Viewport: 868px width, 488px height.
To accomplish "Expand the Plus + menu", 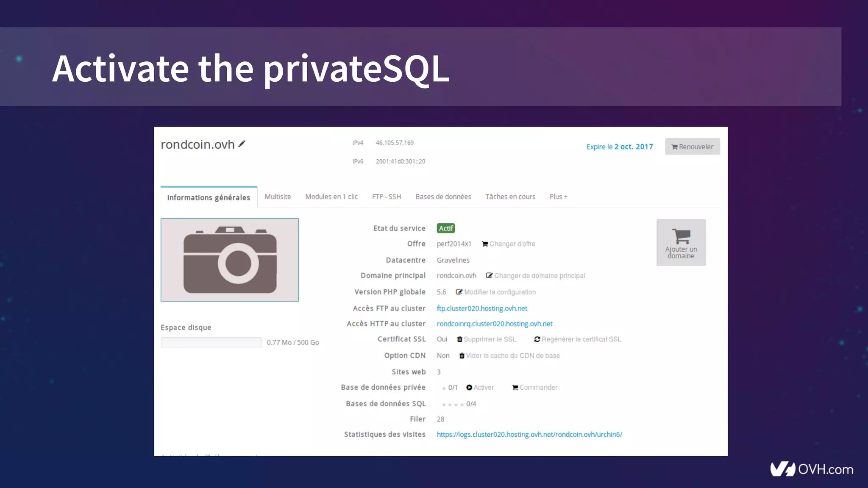I will 559,197.
